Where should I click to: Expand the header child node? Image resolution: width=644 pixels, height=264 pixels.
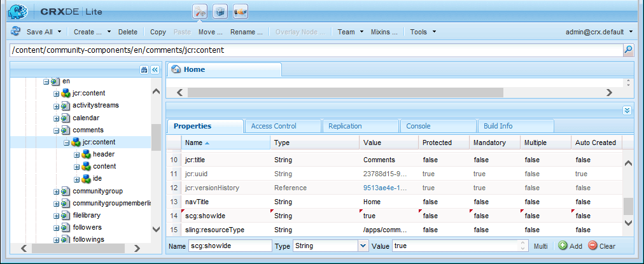point(76,155)
